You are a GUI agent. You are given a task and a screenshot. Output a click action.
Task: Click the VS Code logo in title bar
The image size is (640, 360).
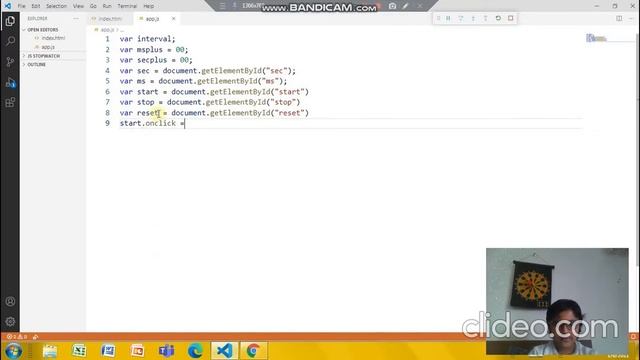[7, 6]
